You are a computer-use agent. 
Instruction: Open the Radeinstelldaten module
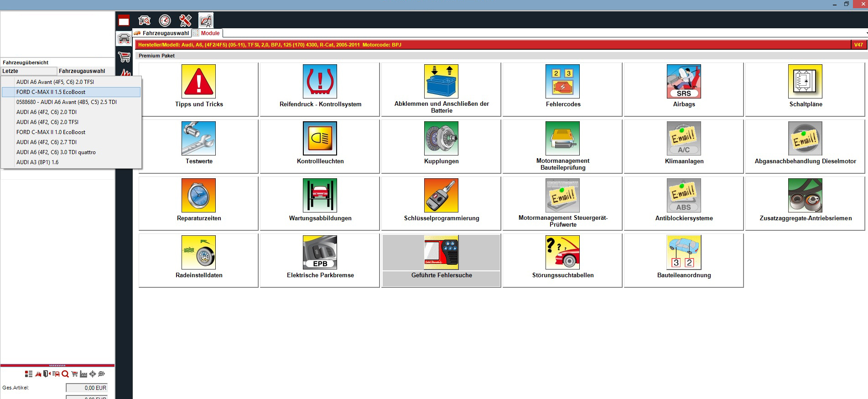point(198,260)
